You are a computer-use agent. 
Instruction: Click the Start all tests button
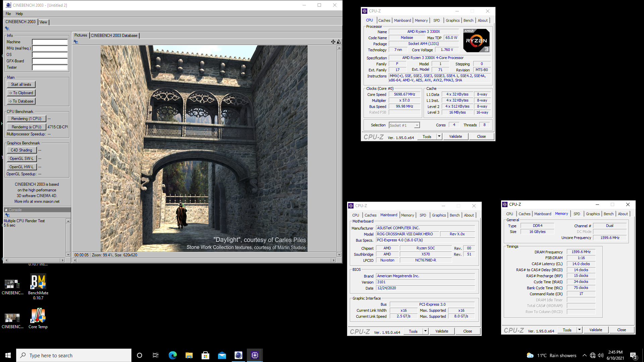pyautogui.click(x=21, y=84)
